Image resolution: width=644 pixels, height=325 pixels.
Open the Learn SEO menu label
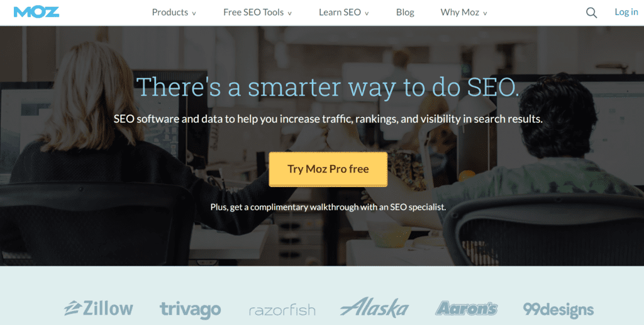[340, 13]
